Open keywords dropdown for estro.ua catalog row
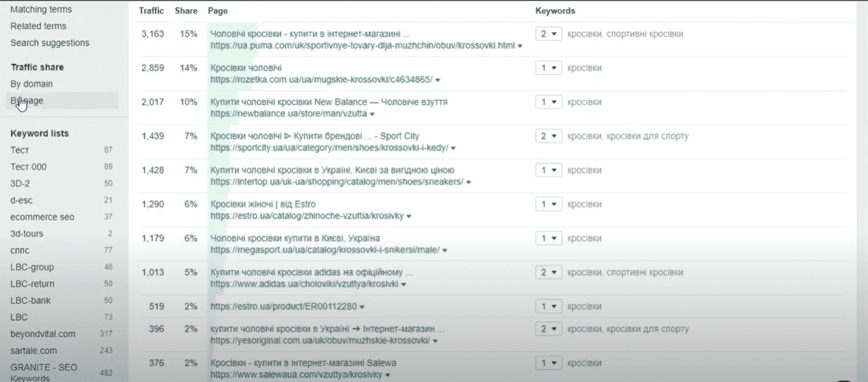 (x=548, y=204)
